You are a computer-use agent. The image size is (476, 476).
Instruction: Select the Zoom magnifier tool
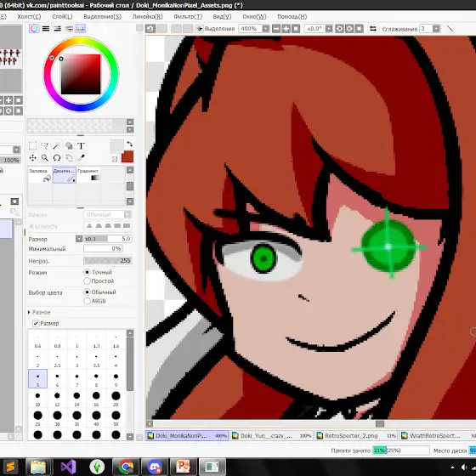point(44,158)
